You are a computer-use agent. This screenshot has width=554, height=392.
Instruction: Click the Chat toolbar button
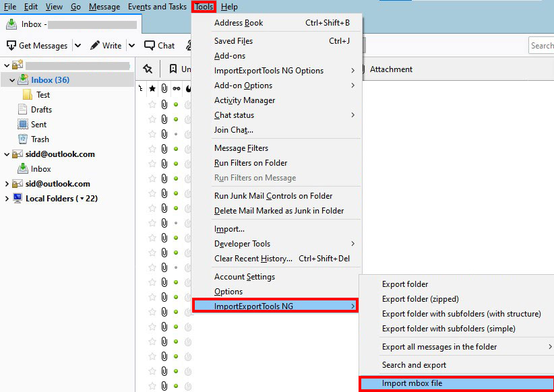click(x=159, y=46)
